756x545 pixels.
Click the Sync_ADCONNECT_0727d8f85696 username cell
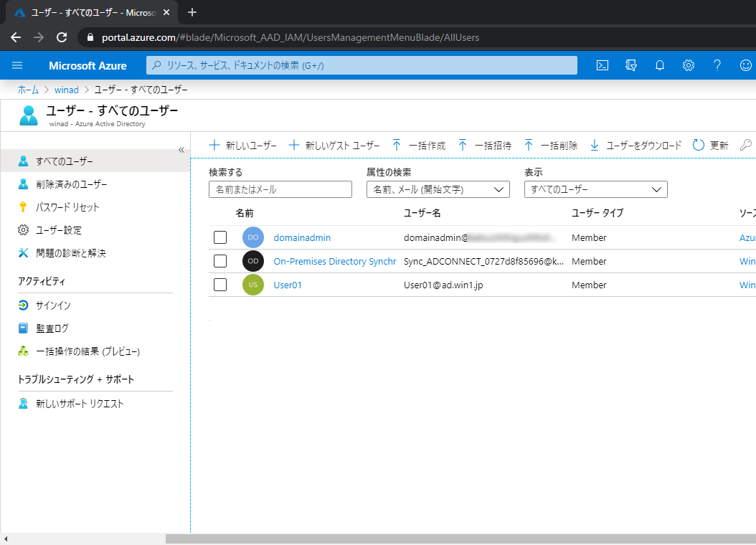483,261
